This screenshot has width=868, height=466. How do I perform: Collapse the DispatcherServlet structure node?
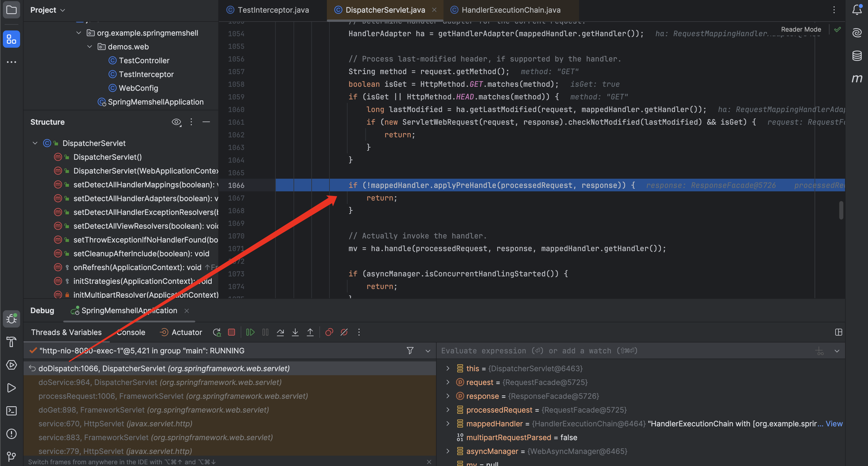click(35, 143)
